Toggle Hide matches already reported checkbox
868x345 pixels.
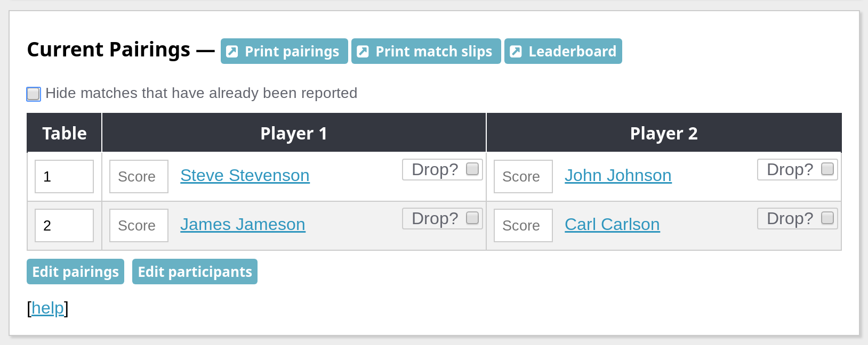[34, 94]
